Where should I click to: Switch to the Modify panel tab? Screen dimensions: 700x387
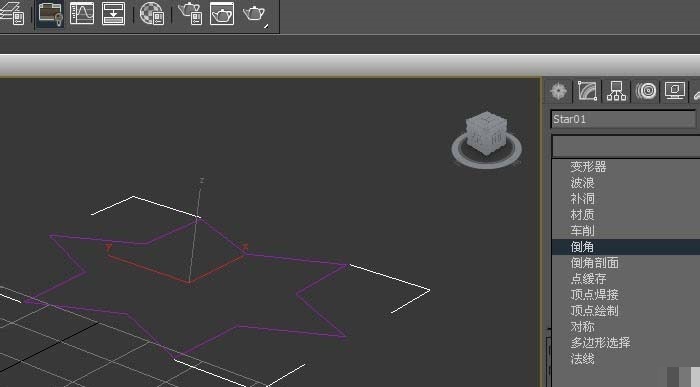pos(588,91)
